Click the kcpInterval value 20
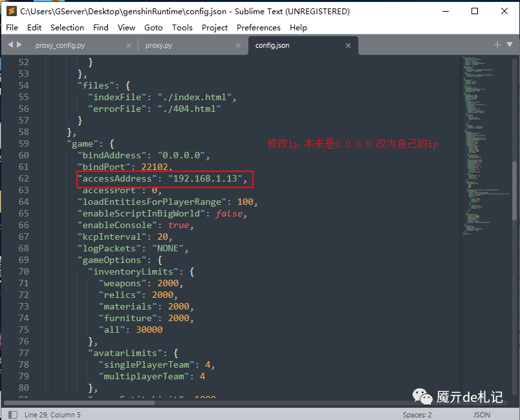Screen dimensions: 520x420 (162, 236)
